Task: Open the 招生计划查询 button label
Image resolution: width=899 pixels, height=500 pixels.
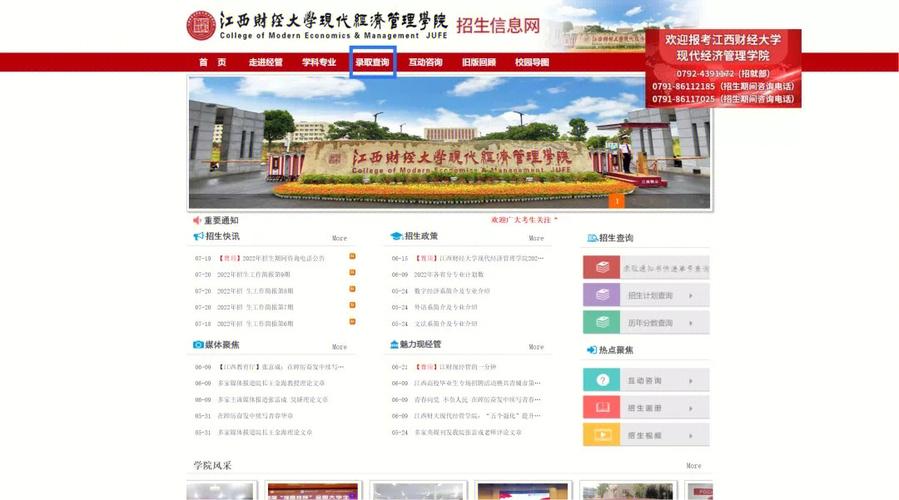Action: click(650, 295)
